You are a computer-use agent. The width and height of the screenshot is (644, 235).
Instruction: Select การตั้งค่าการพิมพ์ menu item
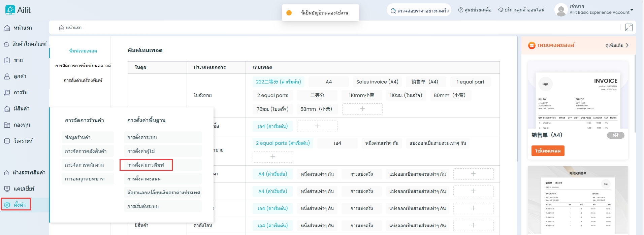[146, 165]
